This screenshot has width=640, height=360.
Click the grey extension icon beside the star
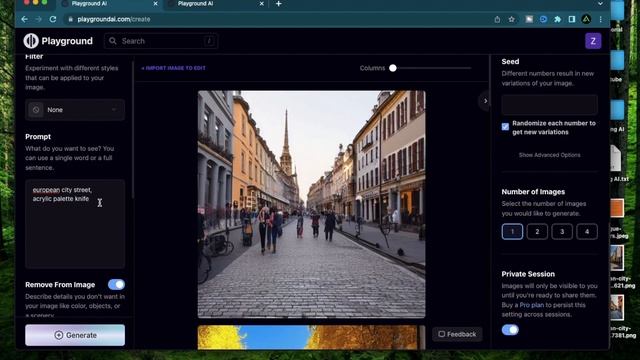(529, 19)
